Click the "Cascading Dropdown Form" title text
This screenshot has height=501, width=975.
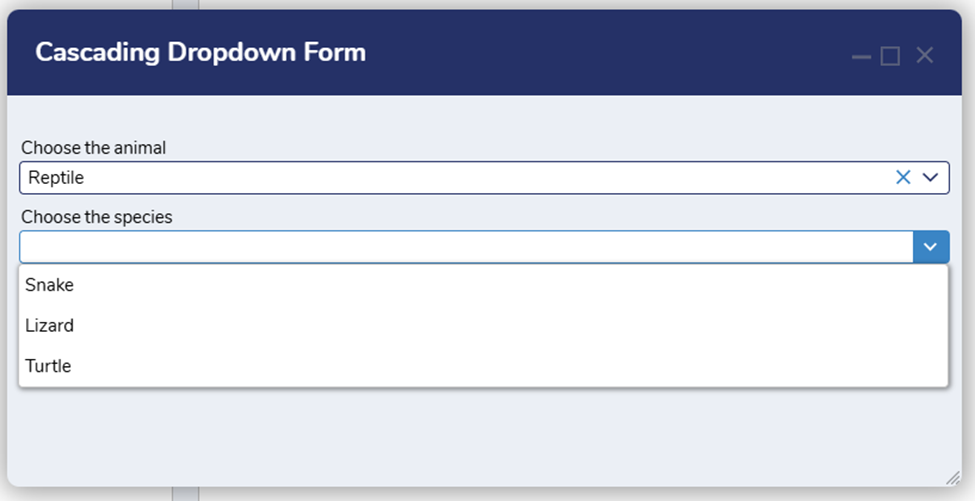[200, 52]
